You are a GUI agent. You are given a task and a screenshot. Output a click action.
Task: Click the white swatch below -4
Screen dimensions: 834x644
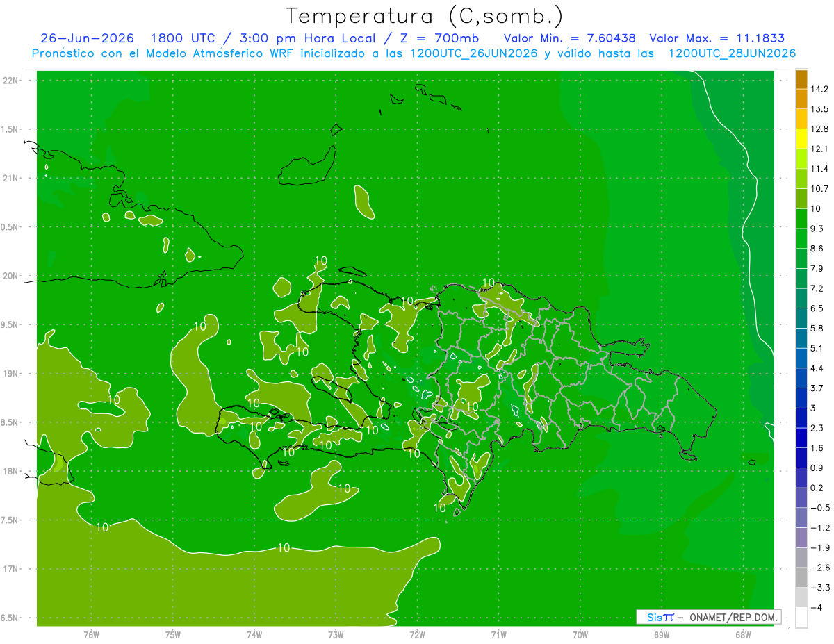(801, 618)
